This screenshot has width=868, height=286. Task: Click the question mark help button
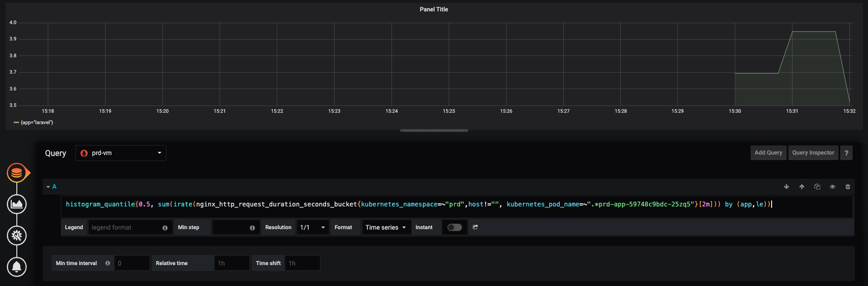point(846,153)
